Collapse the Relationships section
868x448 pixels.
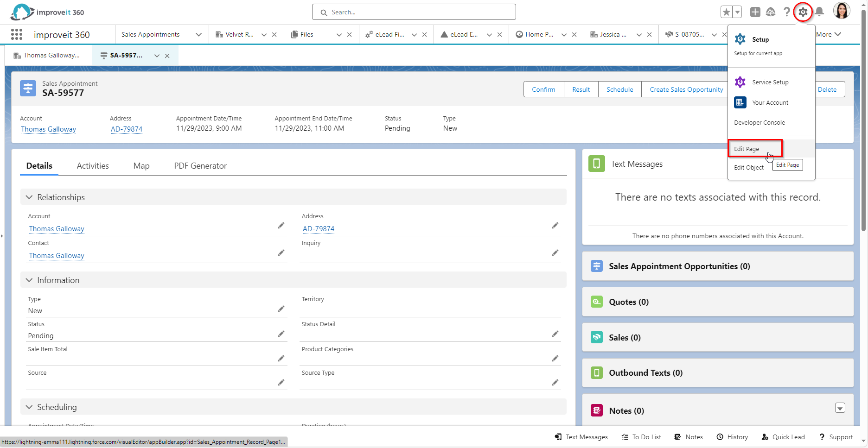pos(29,197)
